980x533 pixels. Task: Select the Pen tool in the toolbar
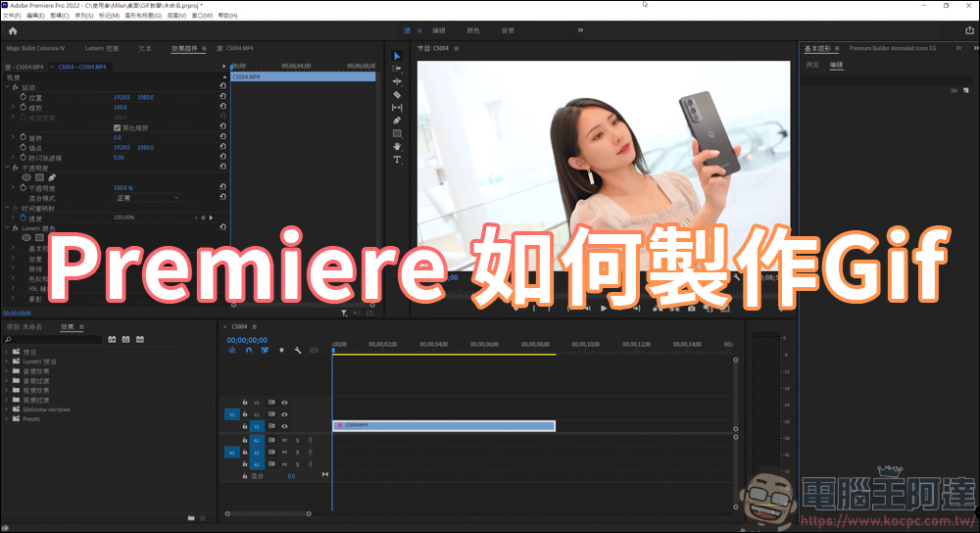[397, 121]
